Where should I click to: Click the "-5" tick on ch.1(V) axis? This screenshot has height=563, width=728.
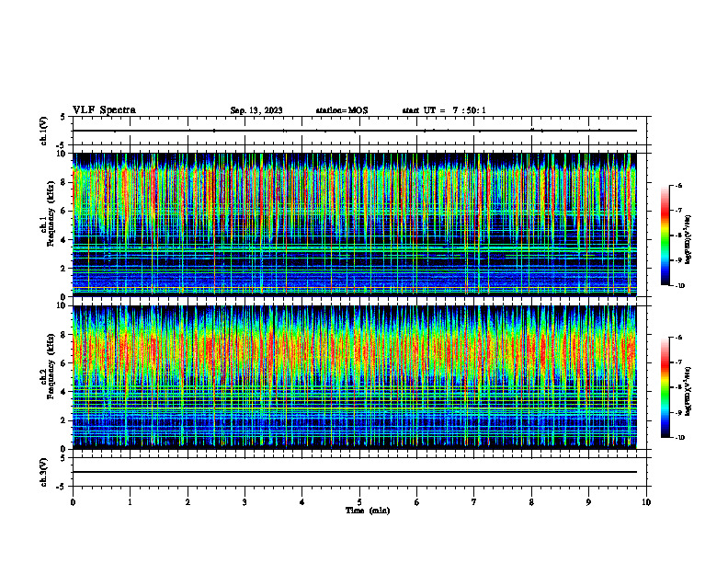[x=62, y=145]
